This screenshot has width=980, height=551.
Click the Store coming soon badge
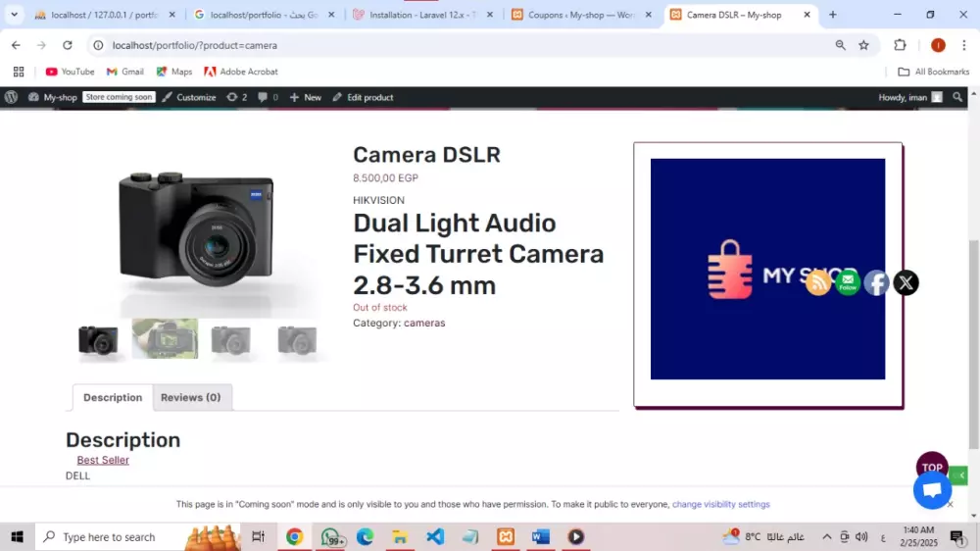[x=119, y=97]
